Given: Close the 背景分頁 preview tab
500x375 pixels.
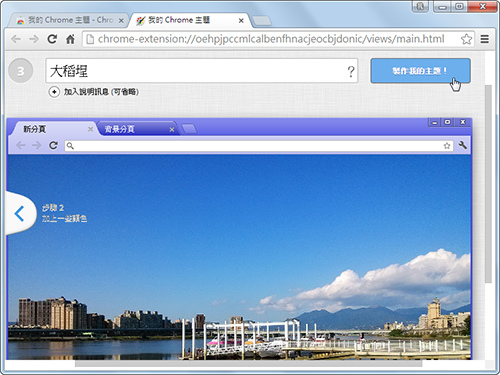Looking at the screenshot, I should pyautogui.click(x=172, y=129).
